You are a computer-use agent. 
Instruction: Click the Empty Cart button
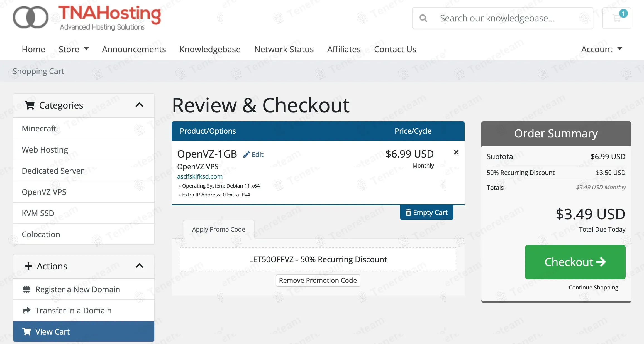(426, 213)
